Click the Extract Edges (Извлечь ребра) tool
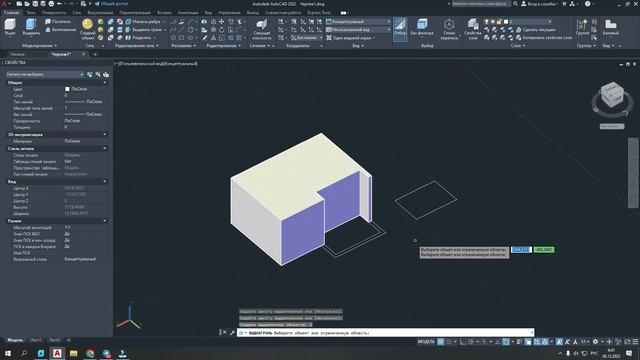 coord(143,22)
